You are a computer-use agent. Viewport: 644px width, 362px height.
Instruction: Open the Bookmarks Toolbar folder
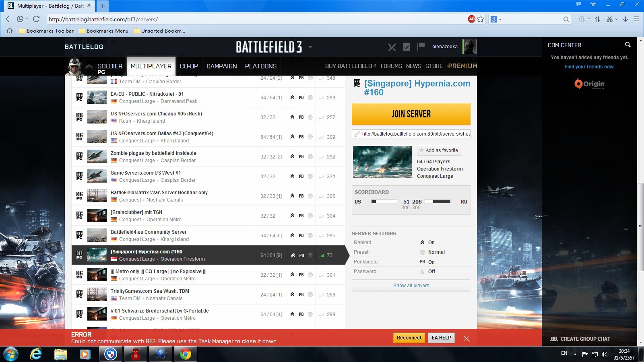[46, 31]
